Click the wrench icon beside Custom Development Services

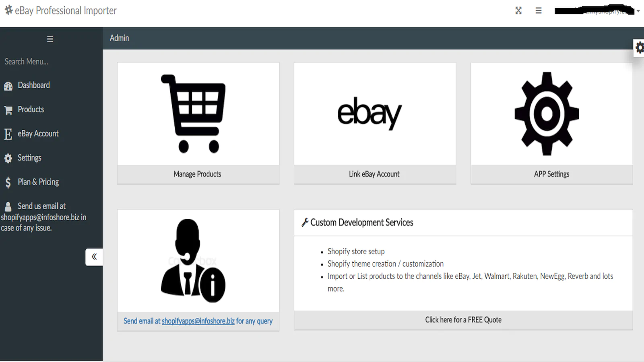click(x=305, y=222)
